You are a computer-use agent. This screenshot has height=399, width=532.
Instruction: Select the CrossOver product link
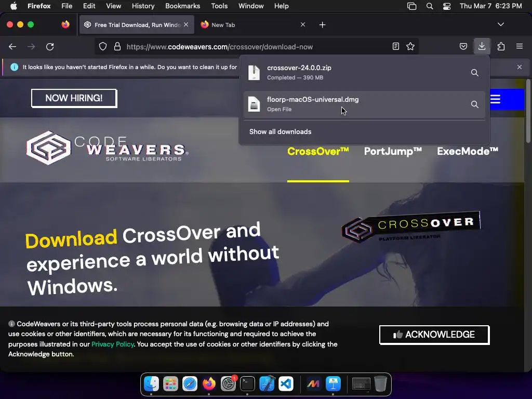pos(318,151)
